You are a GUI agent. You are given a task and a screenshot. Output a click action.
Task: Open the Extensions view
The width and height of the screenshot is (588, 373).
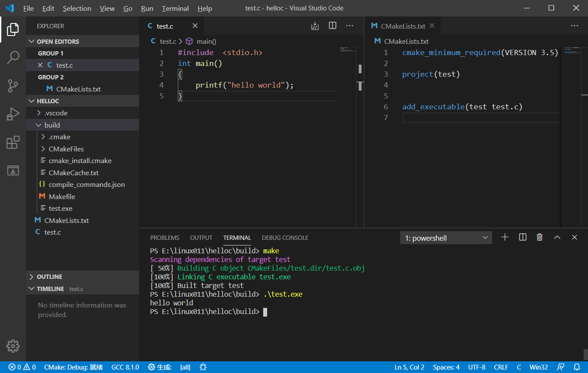13,142
